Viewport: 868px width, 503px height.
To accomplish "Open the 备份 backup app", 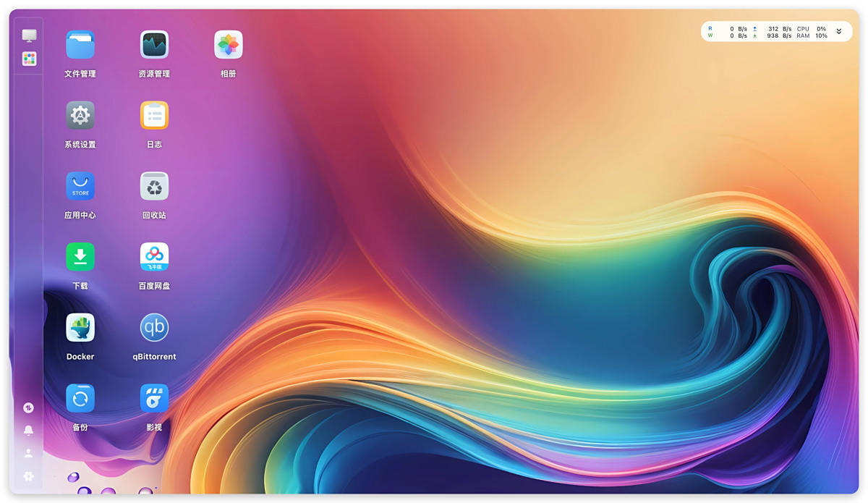I will [80, 398].
